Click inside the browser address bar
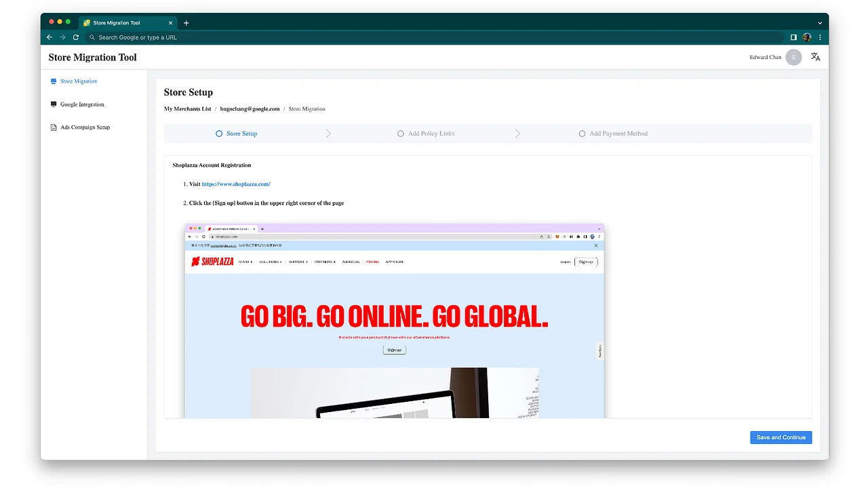The height and width of the screenshot is (488, 868). 271,37
